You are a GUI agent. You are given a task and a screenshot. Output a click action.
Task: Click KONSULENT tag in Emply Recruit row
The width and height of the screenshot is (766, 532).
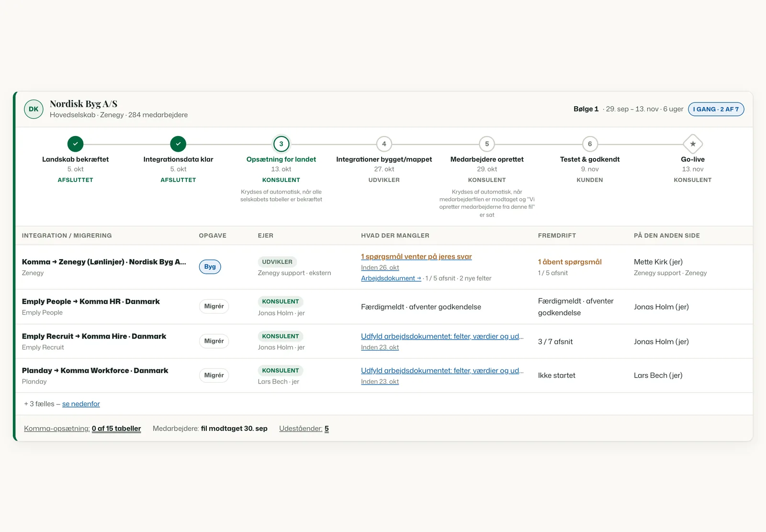coord(281,336)
